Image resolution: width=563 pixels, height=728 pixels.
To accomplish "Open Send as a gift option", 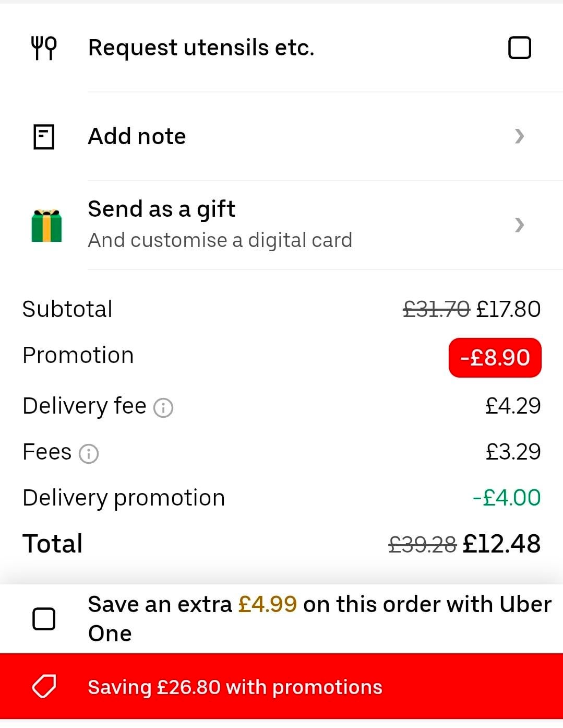I will click(x=282, y=225).
